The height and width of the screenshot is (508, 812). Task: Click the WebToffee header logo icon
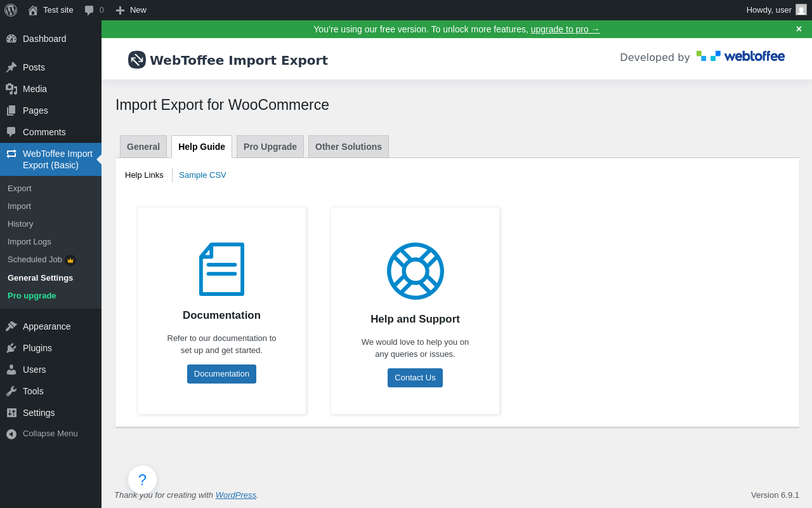pyautogui.click(x=137, y=60)
